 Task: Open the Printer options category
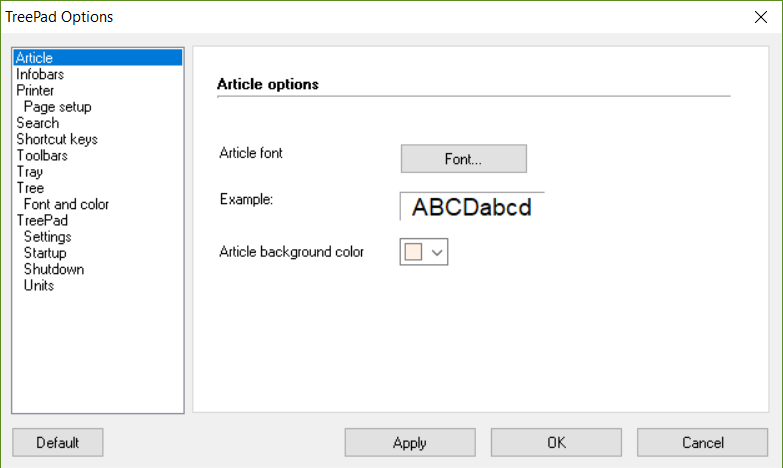tap(35, 90)
